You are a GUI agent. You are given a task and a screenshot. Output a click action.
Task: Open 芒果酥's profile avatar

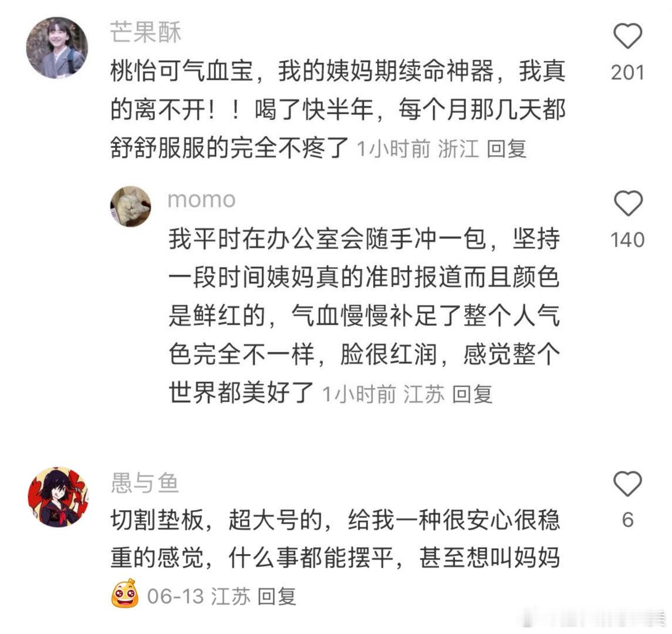(57, 48)
